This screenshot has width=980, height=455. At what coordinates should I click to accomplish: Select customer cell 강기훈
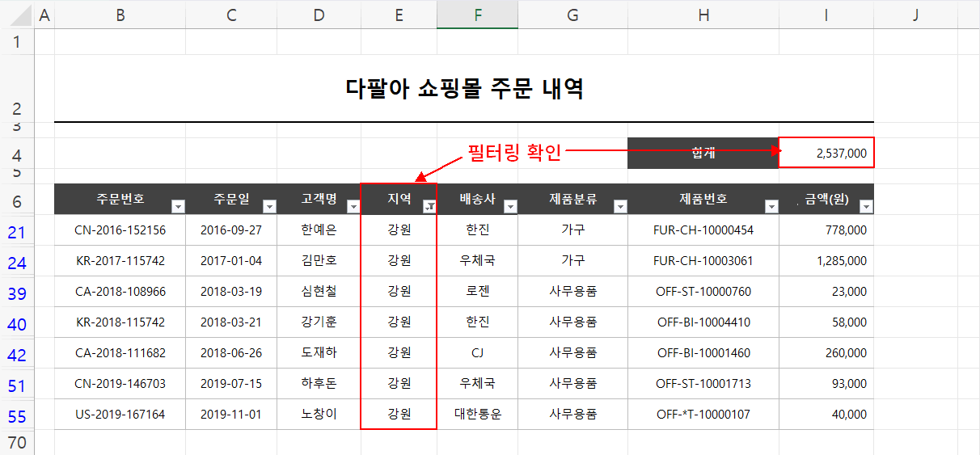click(319, 322)
